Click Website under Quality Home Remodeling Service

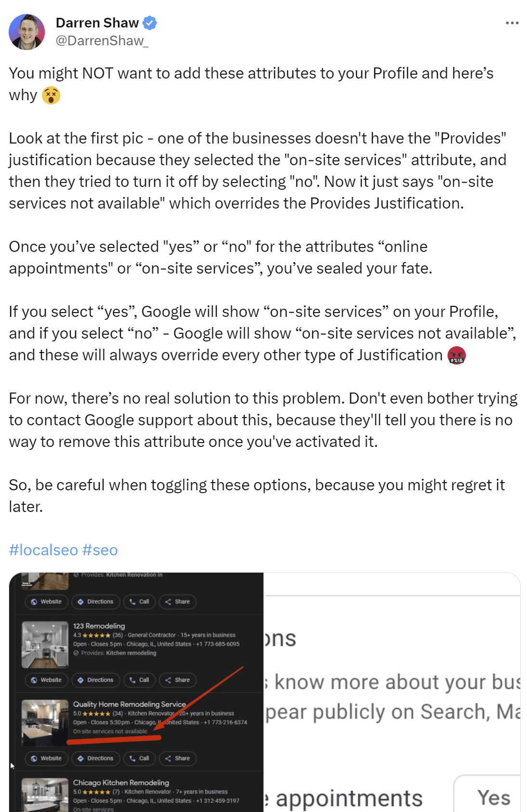[46, 759]
